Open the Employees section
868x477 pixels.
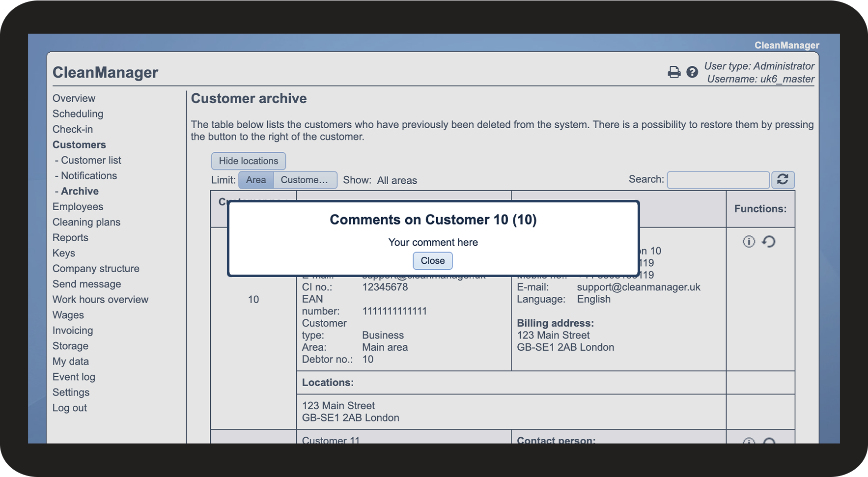pyautogui.click(x=78, y=207)
